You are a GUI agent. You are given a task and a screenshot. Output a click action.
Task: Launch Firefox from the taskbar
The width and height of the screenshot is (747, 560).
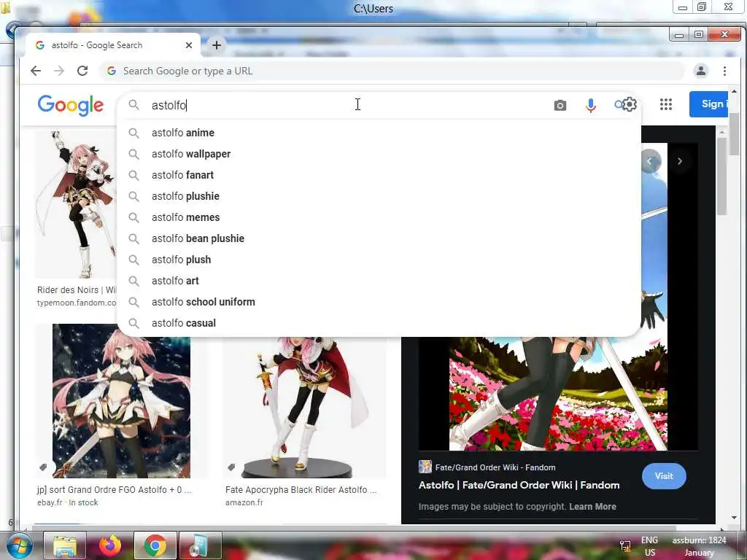(110, 545)
